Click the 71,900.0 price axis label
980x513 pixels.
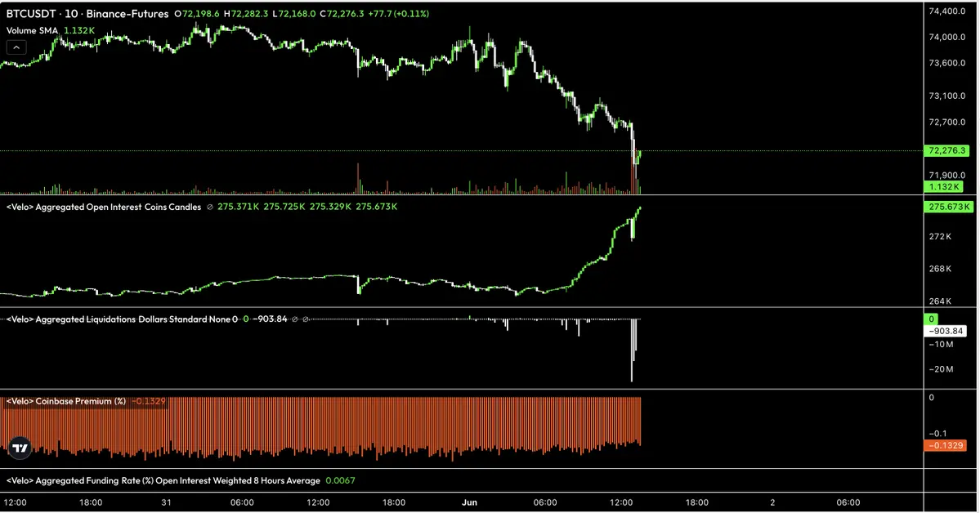click(x=946, y=175)
